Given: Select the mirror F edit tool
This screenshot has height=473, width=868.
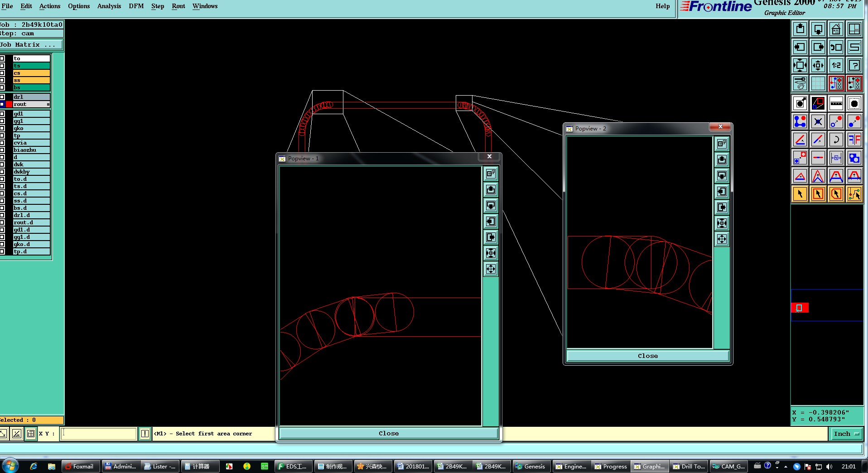Looking at the screenshot, I should pos(854,140).
